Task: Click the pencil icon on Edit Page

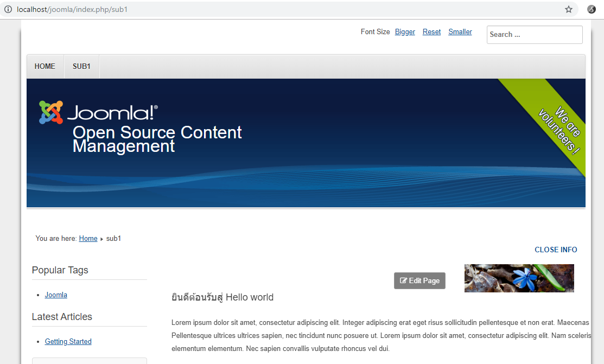Action: click(403, 281)
